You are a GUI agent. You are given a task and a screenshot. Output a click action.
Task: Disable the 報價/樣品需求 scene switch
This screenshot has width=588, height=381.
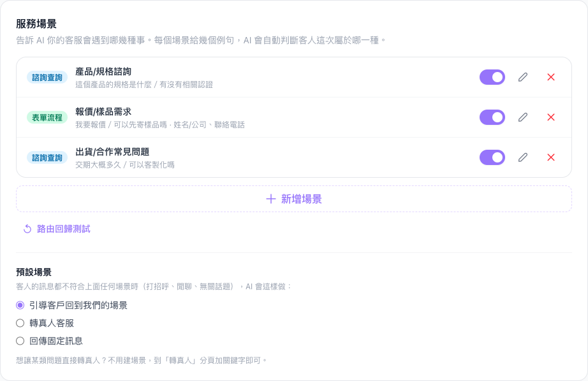tap(492, 117)
